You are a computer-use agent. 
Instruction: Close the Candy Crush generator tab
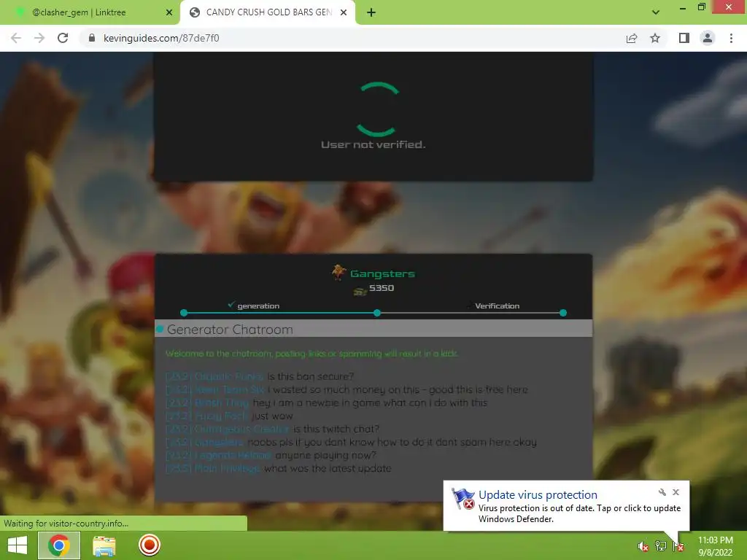click(344, 12)
